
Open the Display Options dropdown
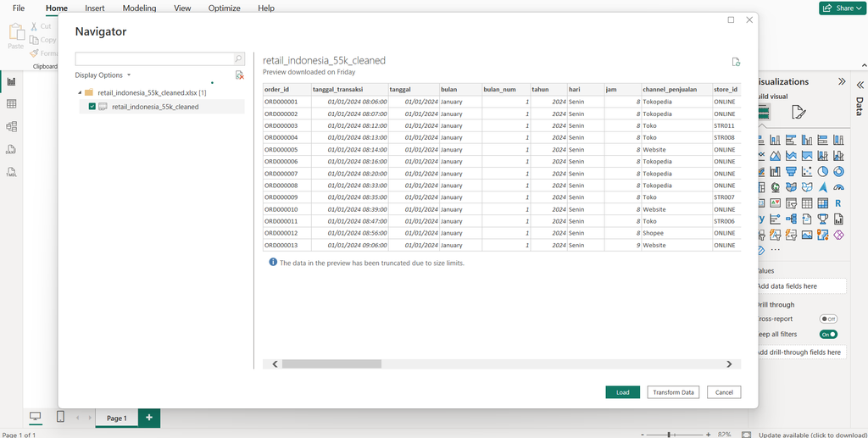[103, 75]
